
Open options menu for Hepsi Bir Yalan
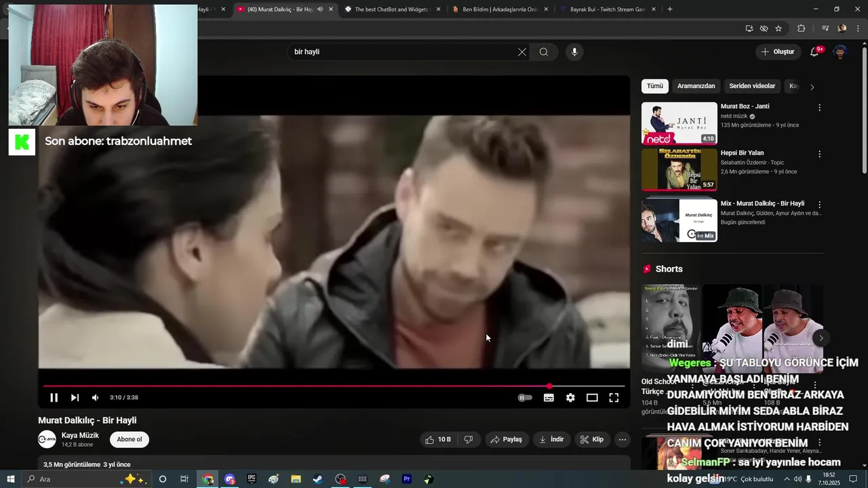pyautogui.click(x=819, y=155)
